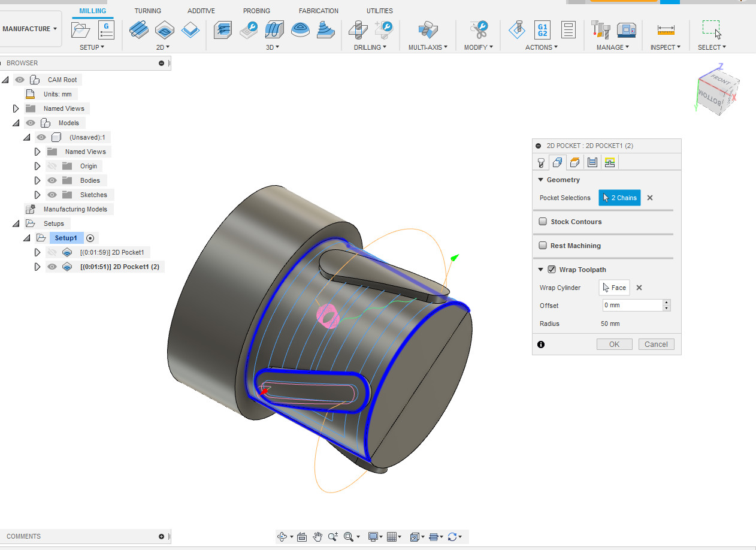756x550 pixels.
Task: Select the Tool tab in the pocket dialog
Action: [541, 162]
